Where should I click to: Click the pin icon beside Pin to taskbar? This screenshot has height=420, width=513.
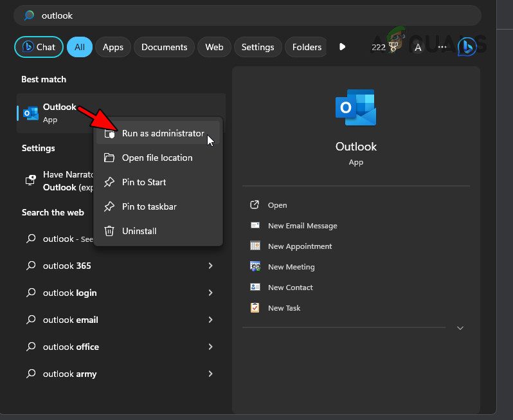pos(109,206)
